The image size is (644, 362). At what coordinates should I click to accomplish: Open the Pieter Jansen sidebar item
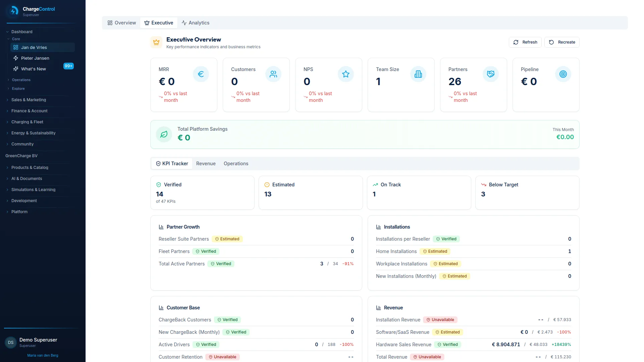(x=43, y=58)
